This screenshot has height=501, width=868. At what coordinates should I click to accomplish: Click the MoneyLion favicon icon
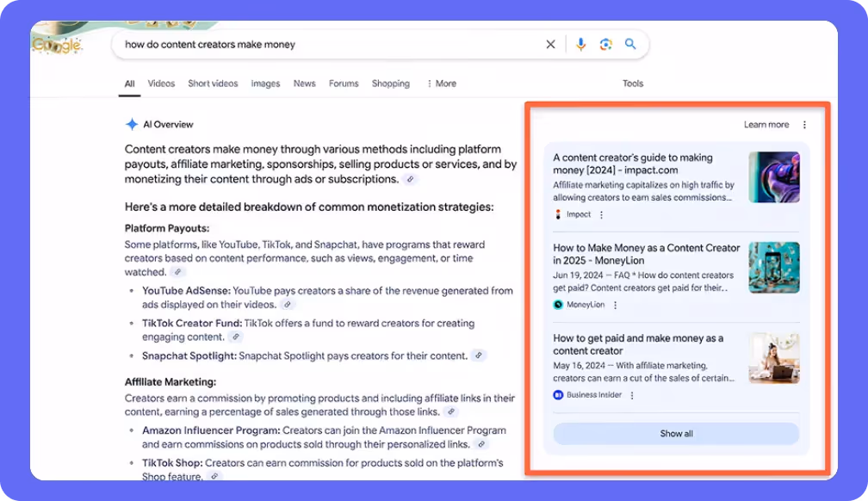click(558, 305)
